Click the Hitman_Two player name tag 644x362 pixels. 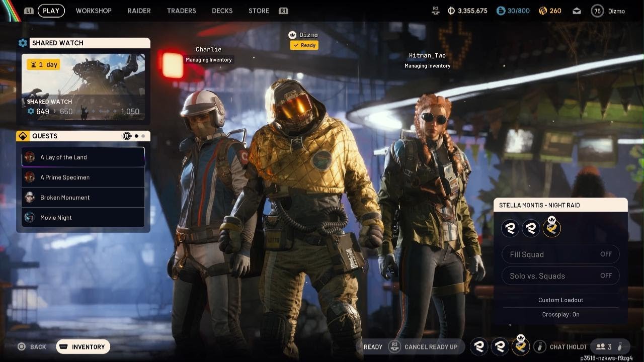pos(427,55)
